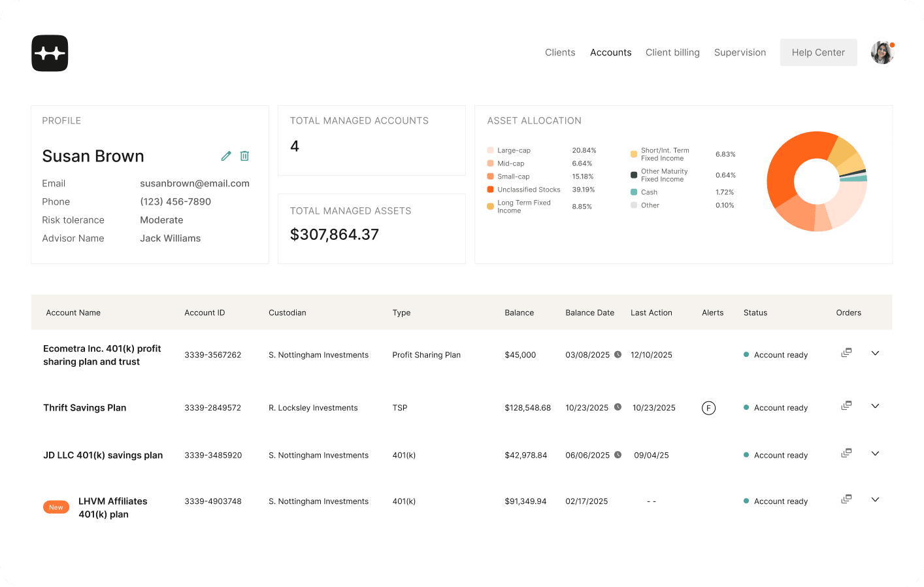Delete Susan Brown's profile with trash icon
Viewport: 924px width, 587px height.
(x=244, y=156)
